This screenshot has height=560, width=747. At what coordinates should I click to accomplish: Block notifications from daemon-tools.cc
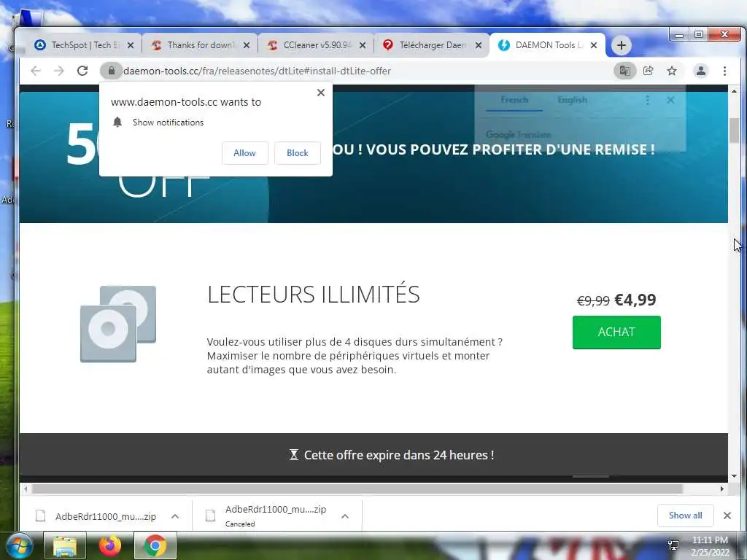tap(298, 153)
